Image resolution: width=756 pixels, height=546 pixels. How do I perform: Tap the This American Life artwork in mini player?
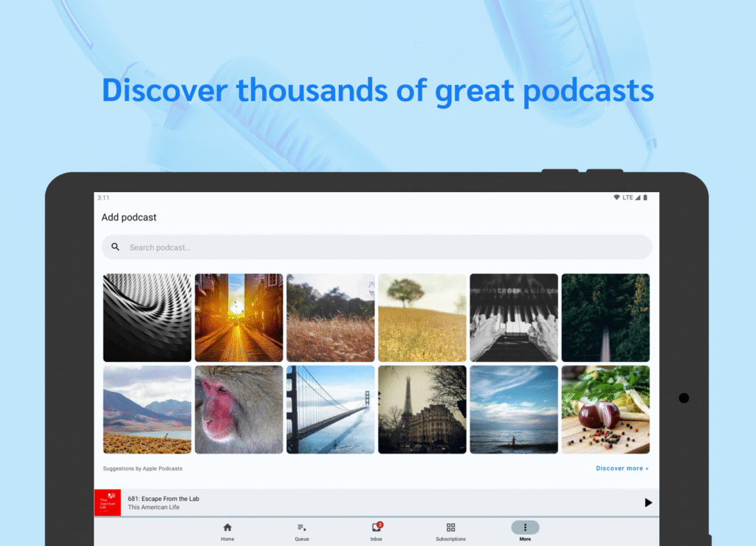click(107, 502)
